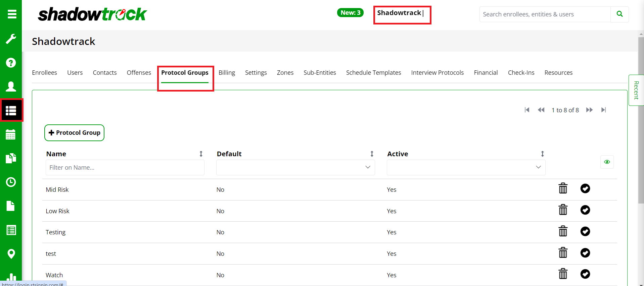This screenshot has width=644, height=286.
Task: Click the shadowtrack logo
Action: pyautogui.click(x=92, y=14)
